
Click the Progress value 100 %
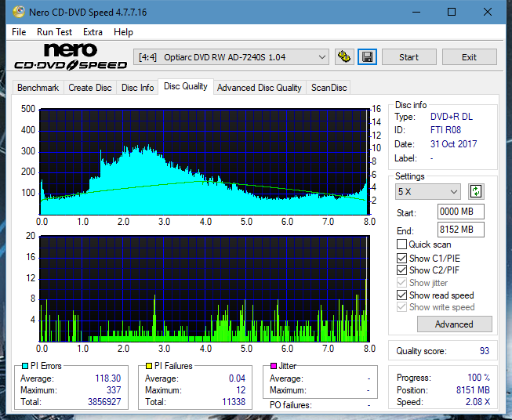coord(479,378)
